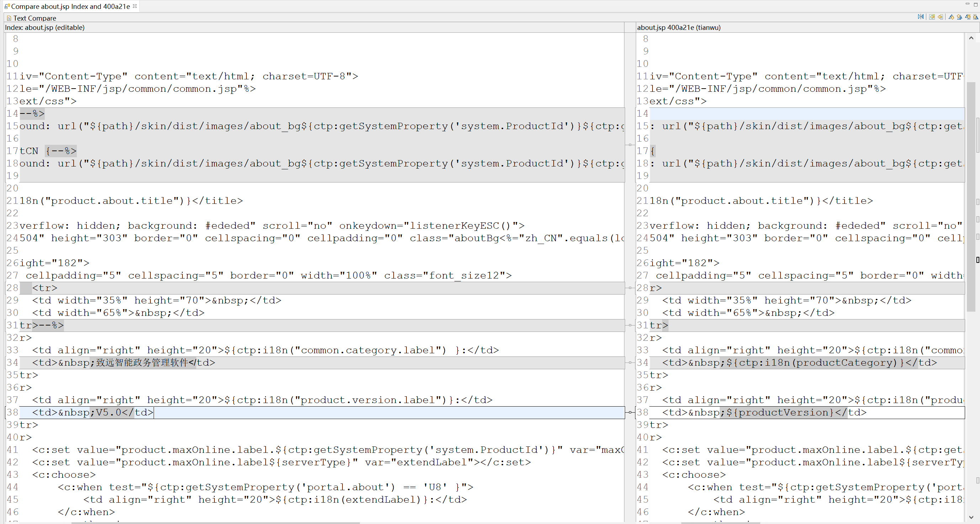
Task: Click center connector handle for line 28
Action: [630, 288]
